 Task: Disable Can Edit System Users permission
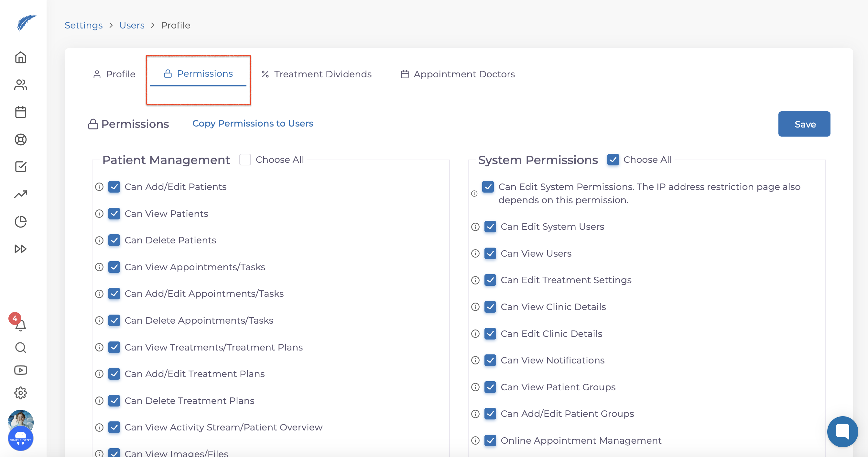[490, 227]
